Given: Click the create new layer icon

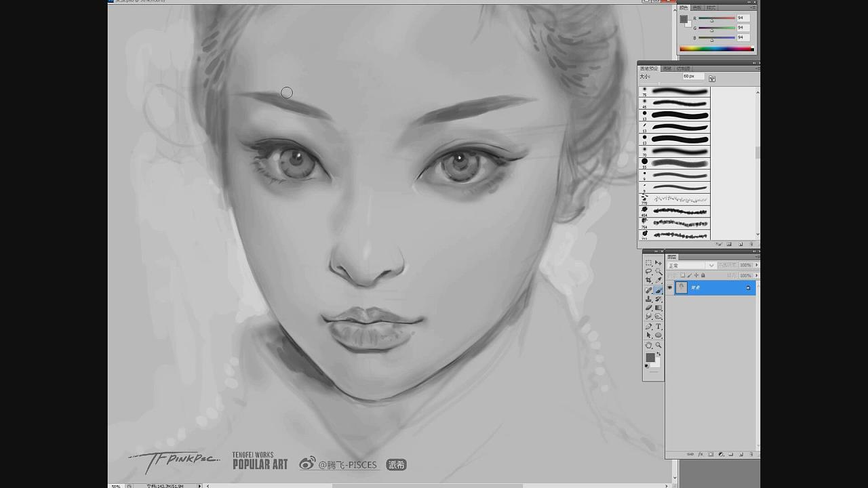Looking at the screenshot, I should [741, 454].
